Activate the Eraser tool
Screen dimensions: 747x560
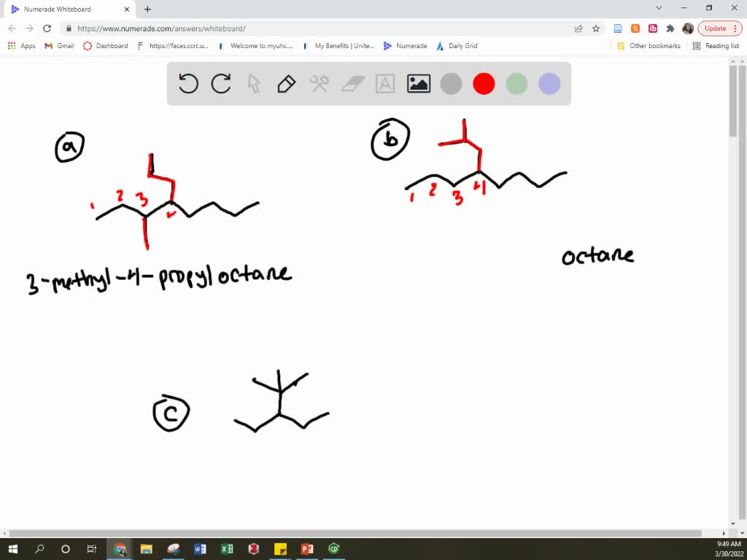352,83
